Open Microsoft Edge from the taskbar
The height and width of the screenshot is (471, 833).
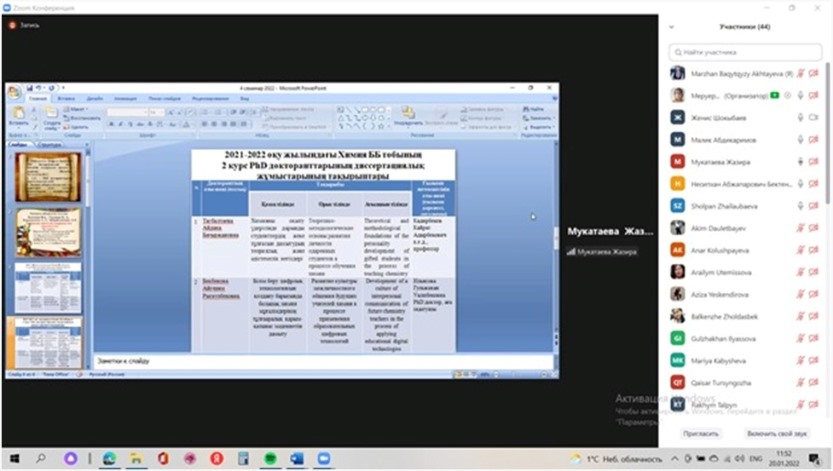(x=109, y=458)
